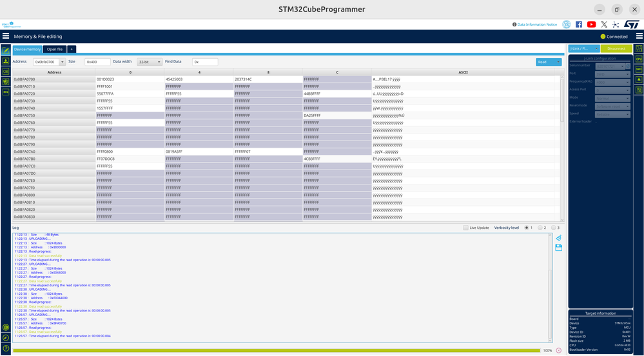Screen dimensions: 644x356
Task: Cancel operation with the red stop icon
Action: (558, 350)
